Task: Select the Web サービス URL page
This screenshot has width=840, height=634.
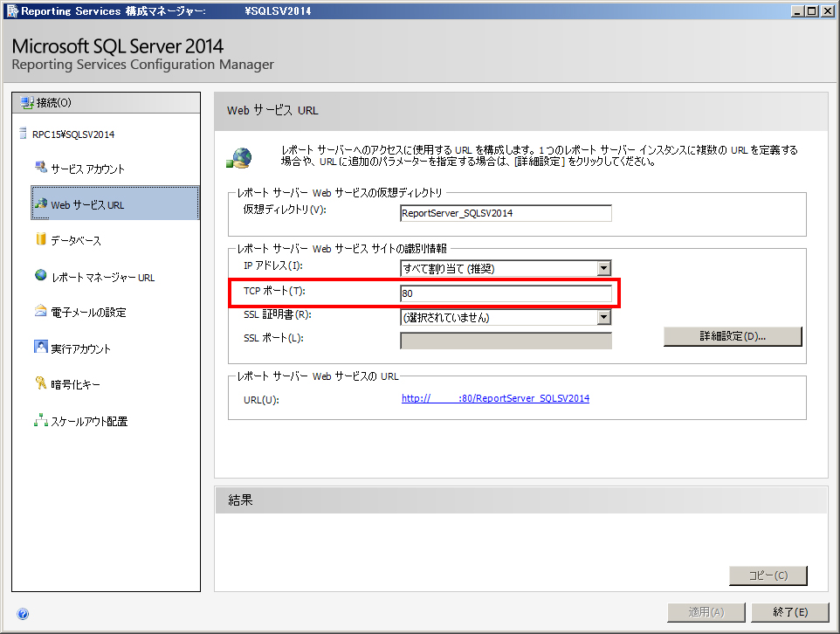Action: coord(115,203)
